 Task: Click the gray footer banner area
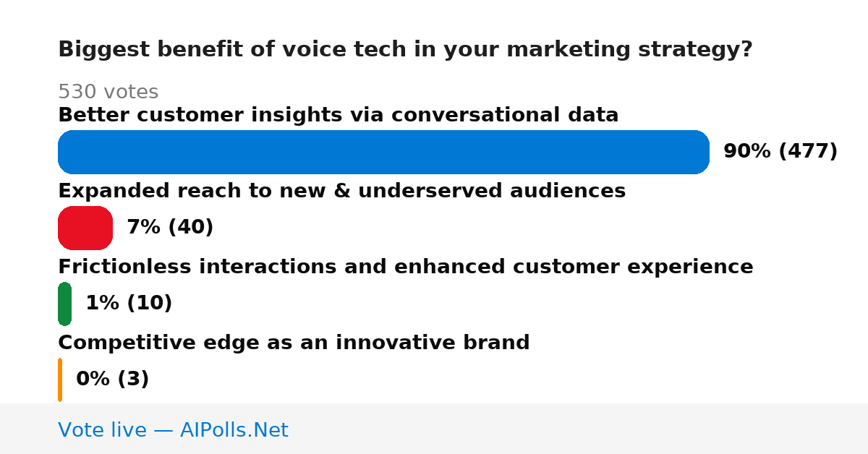point(434,429)
